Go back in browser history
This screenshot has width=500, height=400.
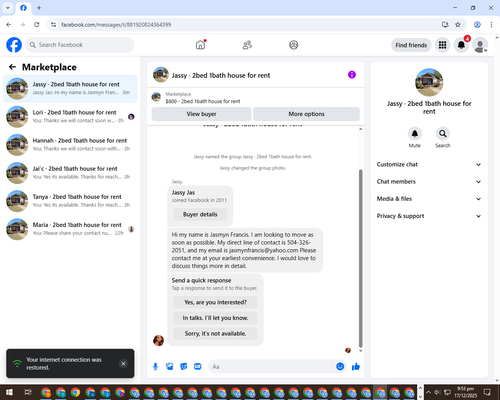tap(9, 25)
